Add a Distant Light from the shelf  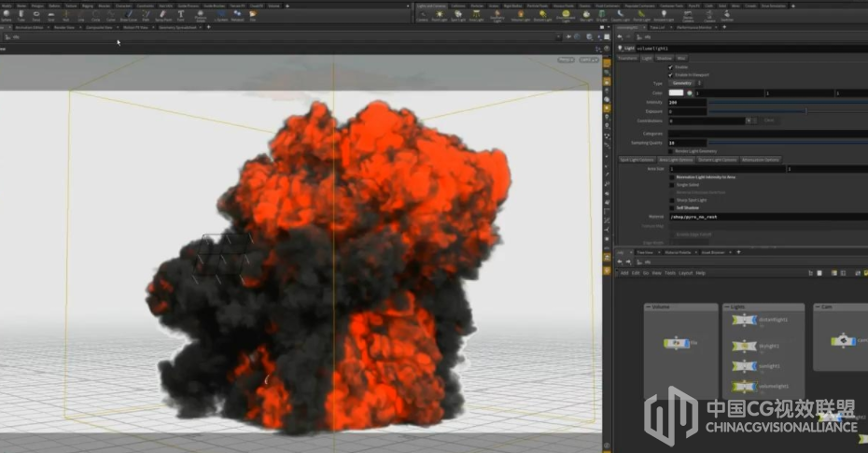(x=542, y=16)
